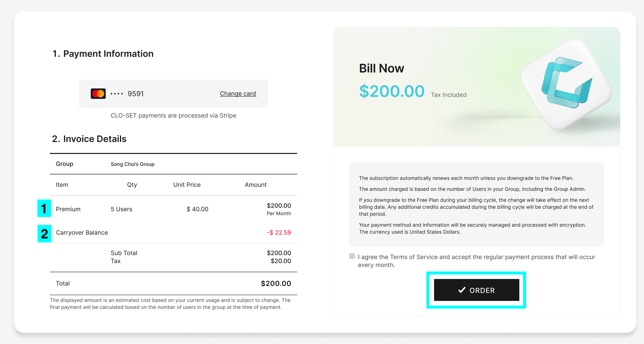Click the cyan number 1 marker

pyautogui.click(x=44, y=208)
